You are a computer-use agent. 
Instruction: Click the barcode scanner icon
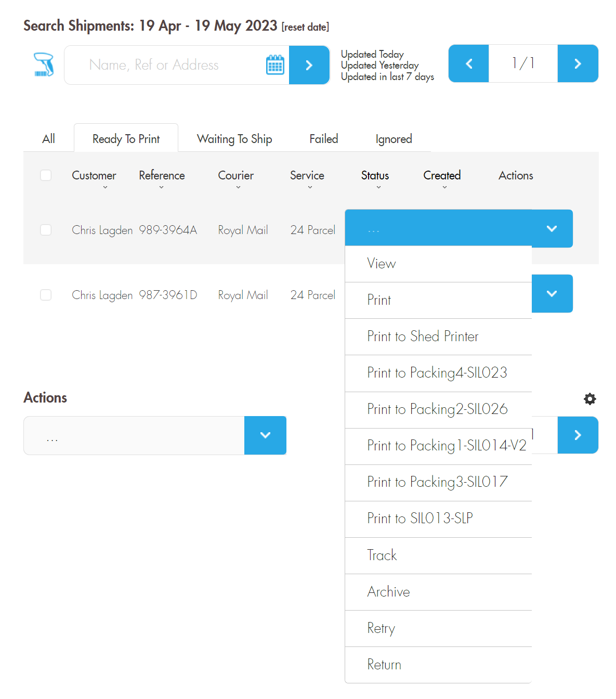44,65
